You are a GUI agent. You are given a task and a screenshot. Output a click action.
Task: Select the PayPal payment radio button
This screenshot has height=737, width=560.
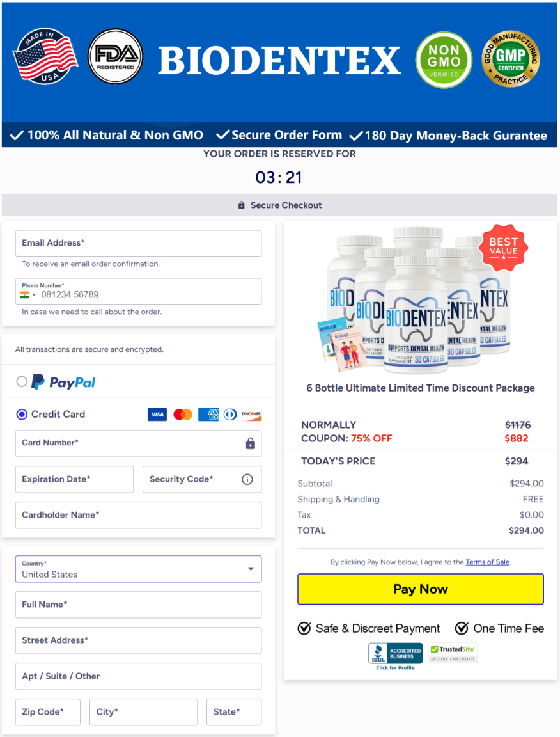22,382
